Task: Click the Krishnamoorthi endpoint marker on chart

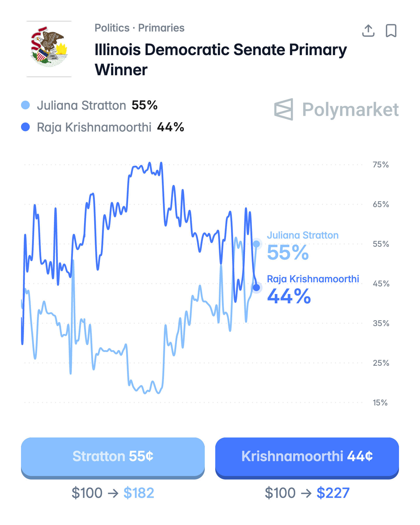Action: coord(256,288)
